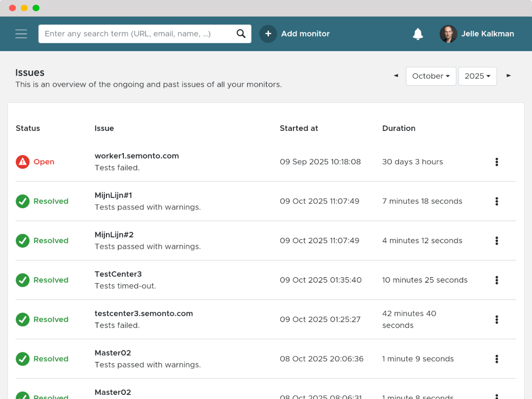Click the Status column header

tap(28, 128)
